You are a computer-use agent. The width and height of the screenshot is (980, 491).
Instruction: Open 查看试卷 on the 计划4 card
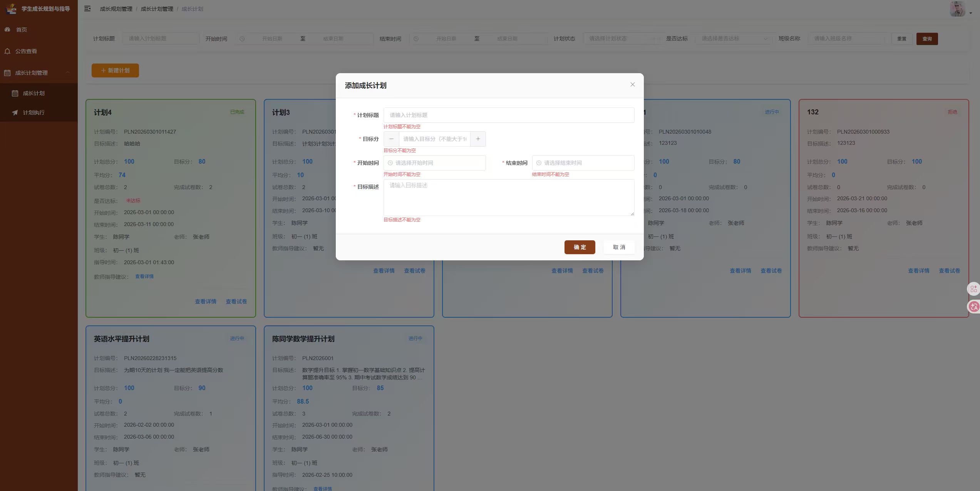tap(236, 302)
